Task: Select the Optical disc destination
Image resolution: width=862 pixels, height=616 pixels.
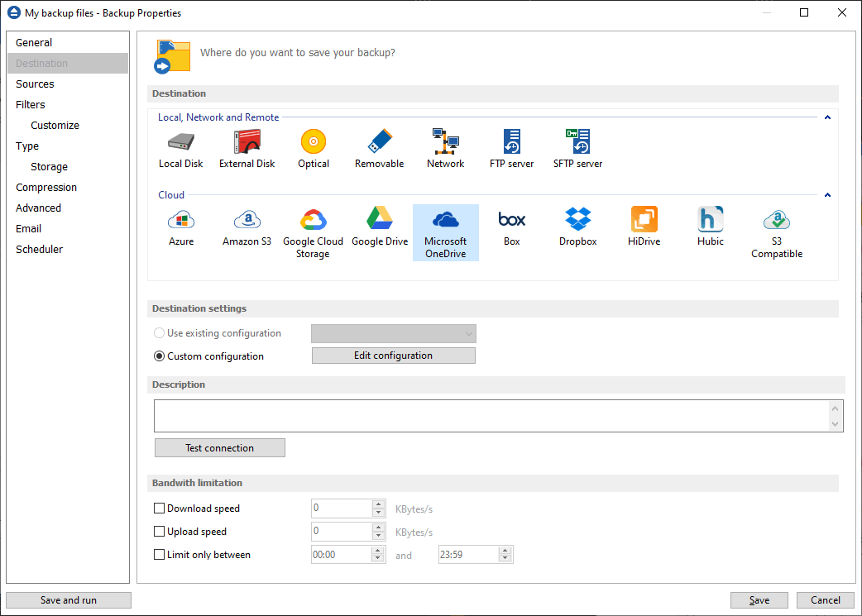Action: click(314, 149)
